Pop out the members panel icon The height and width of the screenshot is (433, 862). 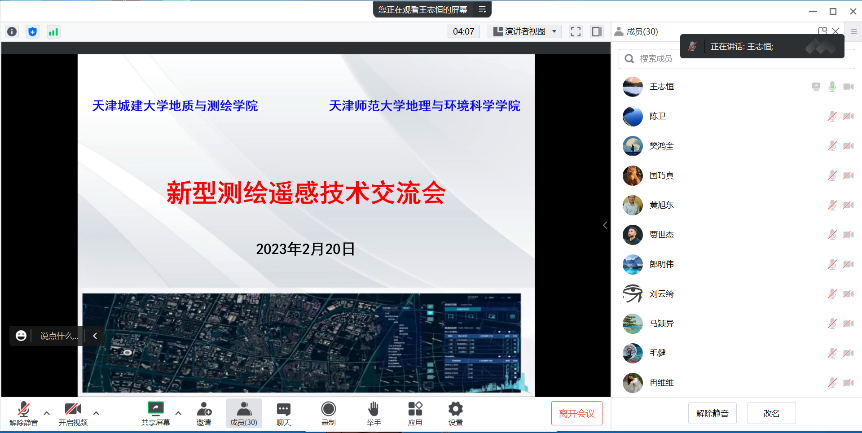tap(822, 31)
